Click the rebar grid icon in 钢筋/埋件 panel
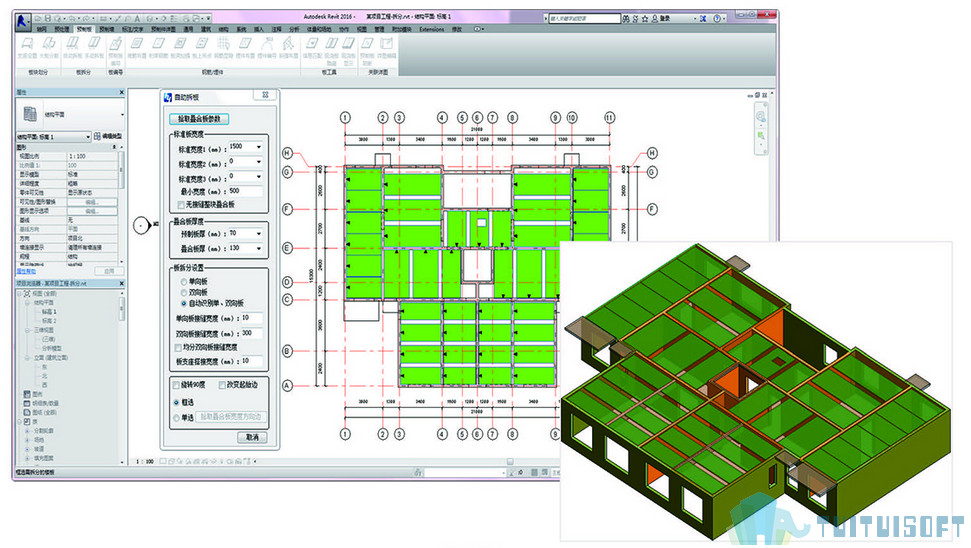This screenshot has height=548, width=971. [x=224, y=44]
